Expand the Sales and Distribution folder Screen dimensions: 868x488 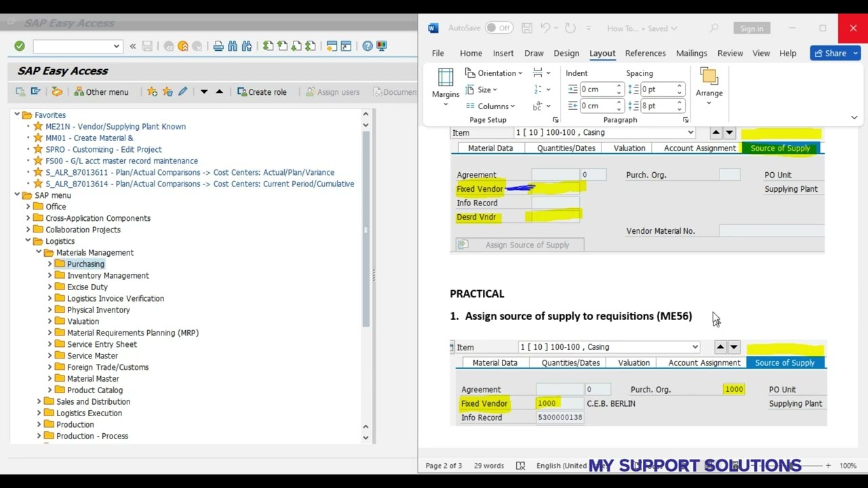pyautogui.click(x=39, y=401)
